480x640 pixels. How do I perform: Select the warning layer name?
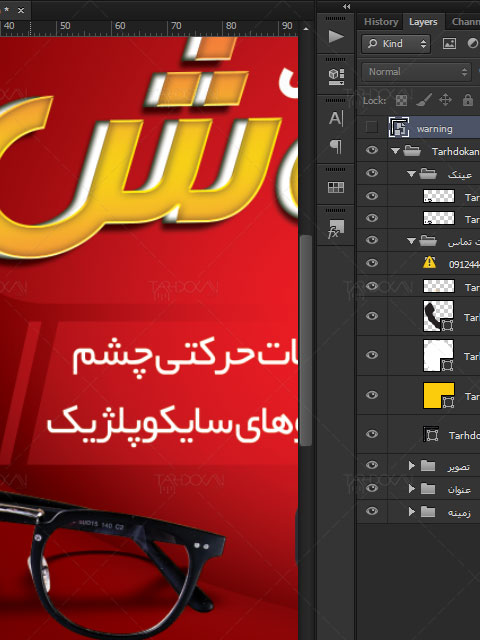click(x=434, y=129)
